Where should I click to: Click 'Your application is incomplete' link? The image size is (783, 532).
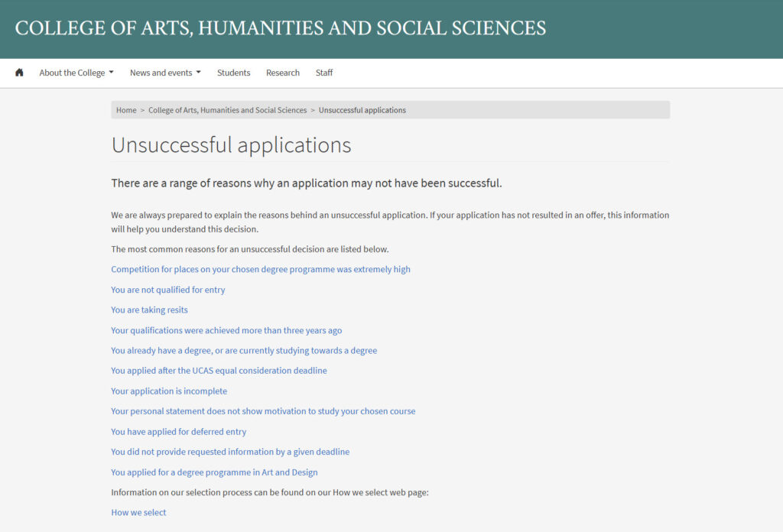[169, 391]
